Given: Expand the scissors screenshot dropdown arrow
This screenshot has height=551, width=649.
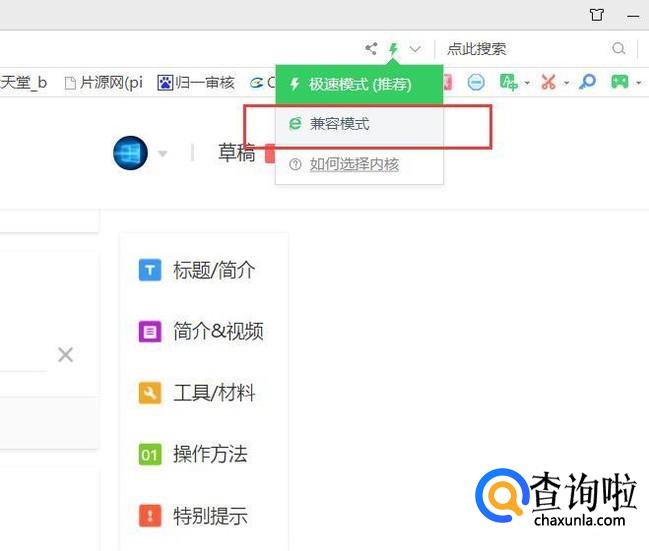Looking at the screenshot, I should [566, 83].
